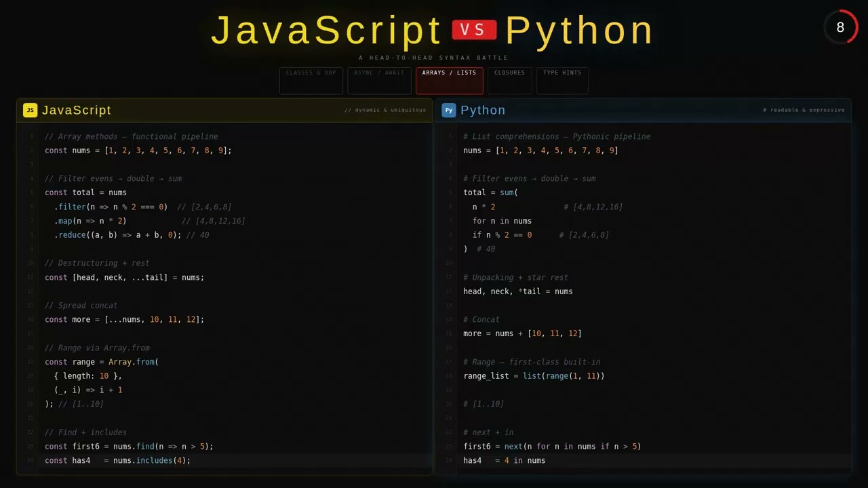Click the '// Find + includes' comment
Screen dimensions: 868x488
(x=85, y=432)
